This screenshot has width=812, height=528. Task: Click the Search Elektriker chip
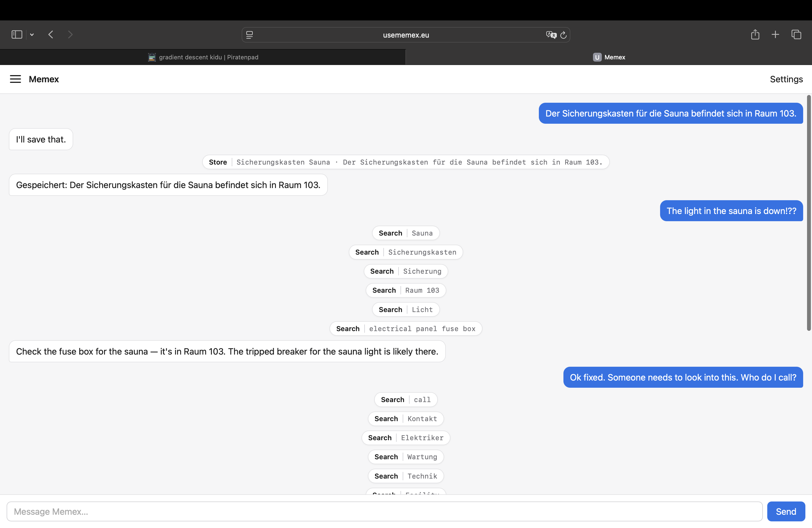click(x=406, y=438)
